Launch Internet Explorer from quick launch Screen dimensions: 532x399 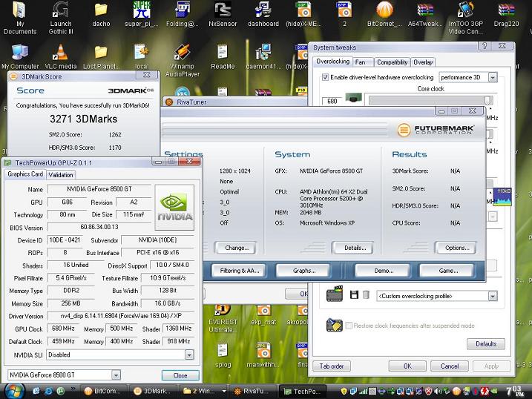pyautogui.click(x=48, y=391)
